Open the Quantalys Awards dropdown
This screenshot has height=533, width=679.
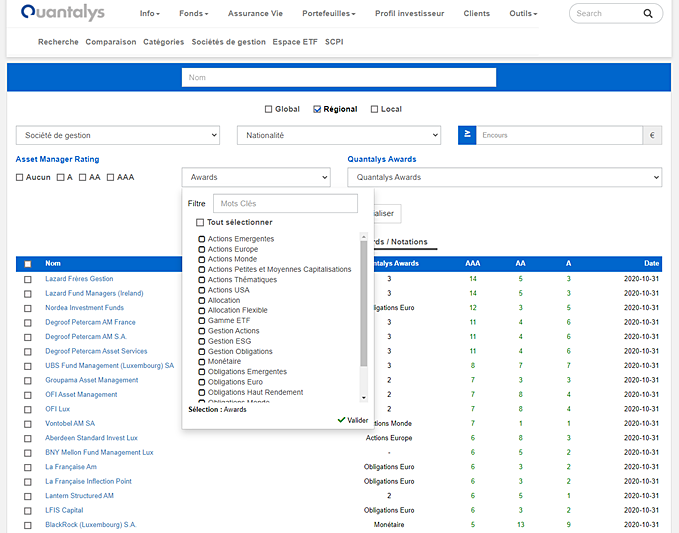(x=504, y=177)
